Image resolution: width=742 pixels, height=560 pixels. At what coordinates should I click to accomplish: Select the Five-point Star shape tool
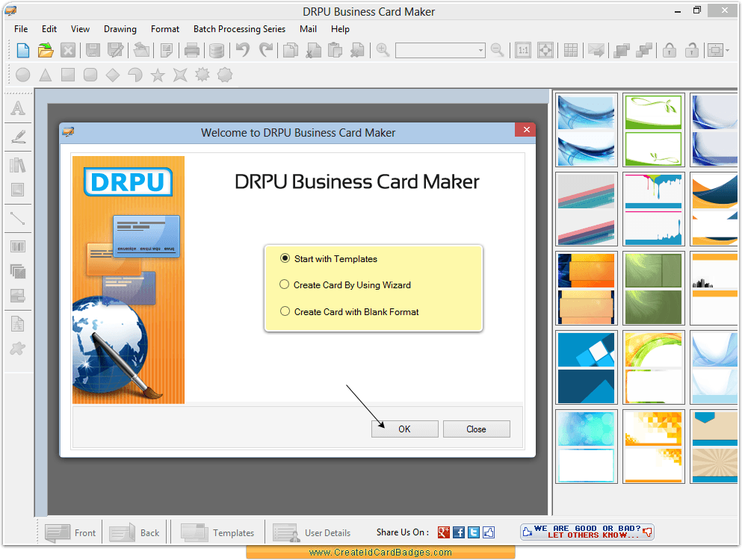[158, 75]
